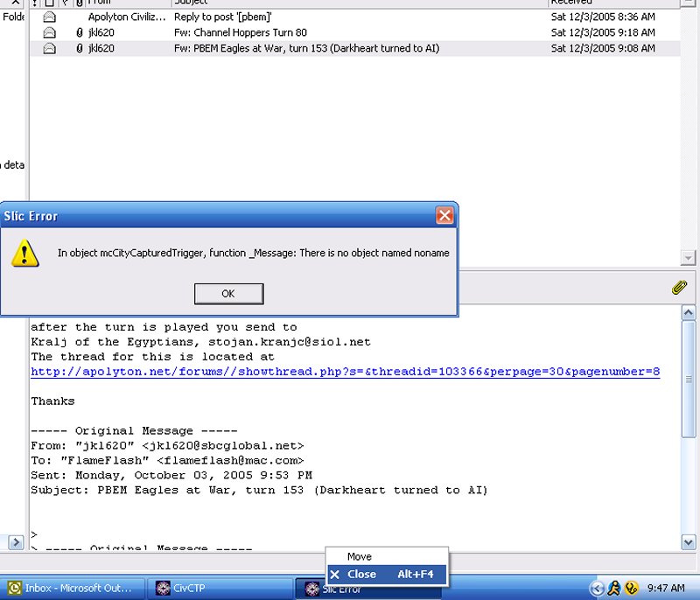Select the 'PBEM Eagles at War, turn 153' email
The height and width of the screenshot is (600, 700).
(x=306, y=48)
